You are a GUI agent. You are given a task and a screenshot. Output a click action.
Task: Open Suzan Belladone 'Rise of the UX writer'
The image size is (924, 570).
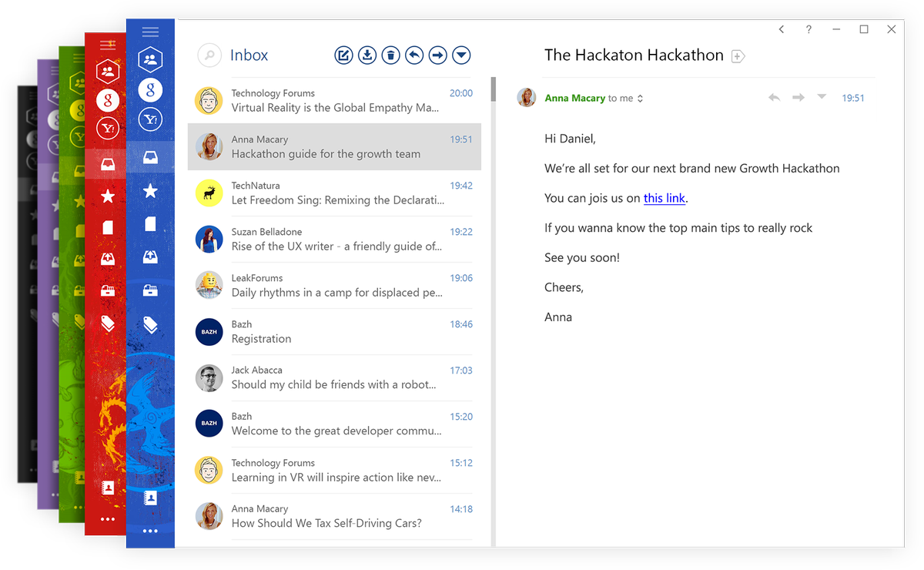pos(334,240)
